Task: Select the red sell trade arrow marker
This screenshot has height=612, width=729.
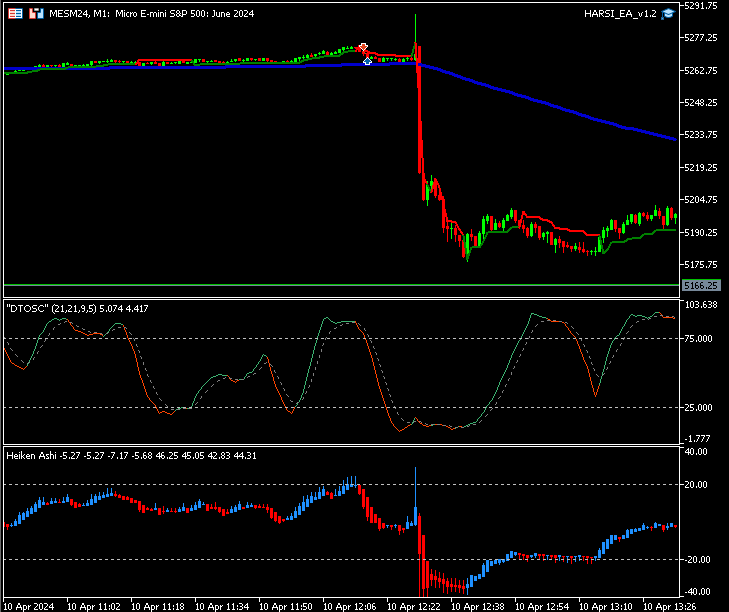Action: point(363,47)
